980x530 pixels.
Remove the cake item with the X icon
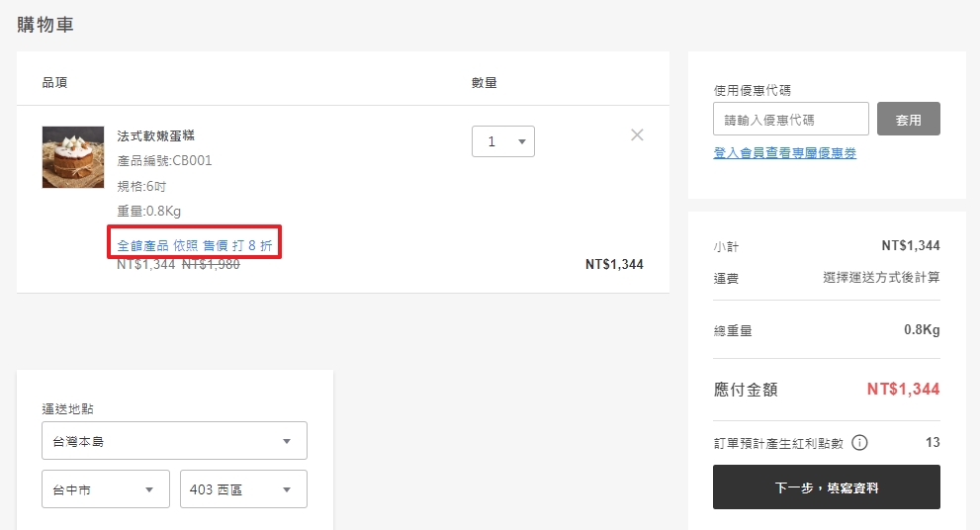[637, 134]
